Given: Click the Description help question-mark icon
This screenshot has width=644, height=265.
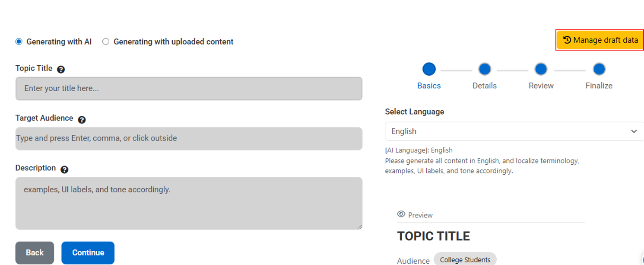Looking at the screenshot, I should [64, 169].
